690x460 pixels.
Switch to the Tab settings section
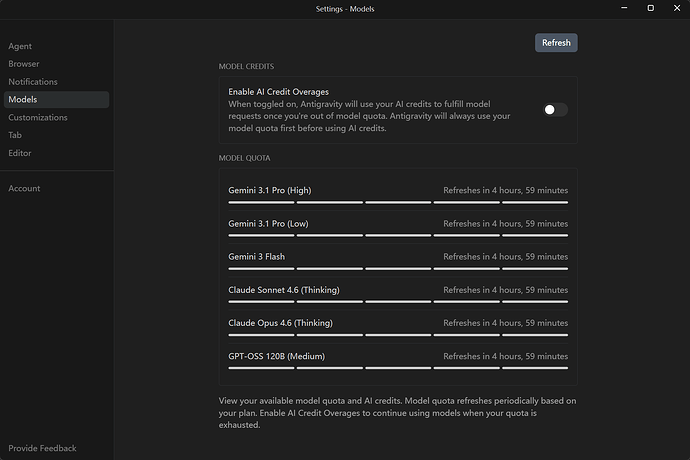(15, 135)
